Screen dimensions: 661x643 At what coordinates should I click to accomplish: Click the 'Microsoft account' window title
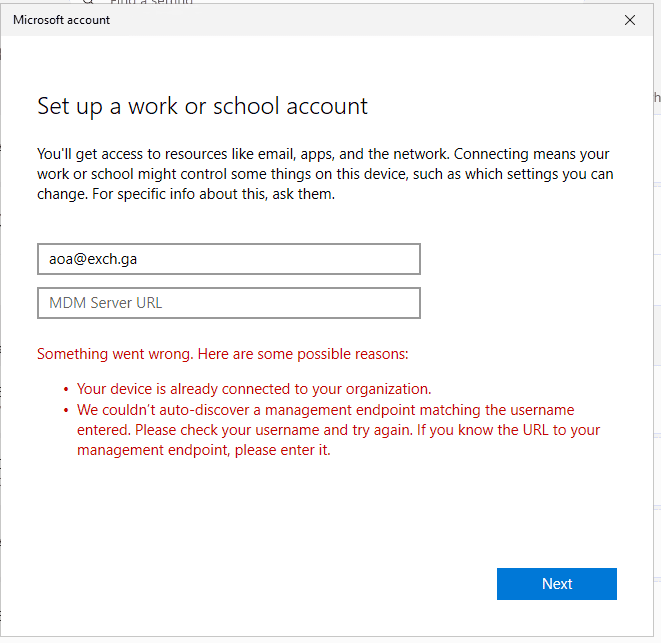tap(62, 20)
